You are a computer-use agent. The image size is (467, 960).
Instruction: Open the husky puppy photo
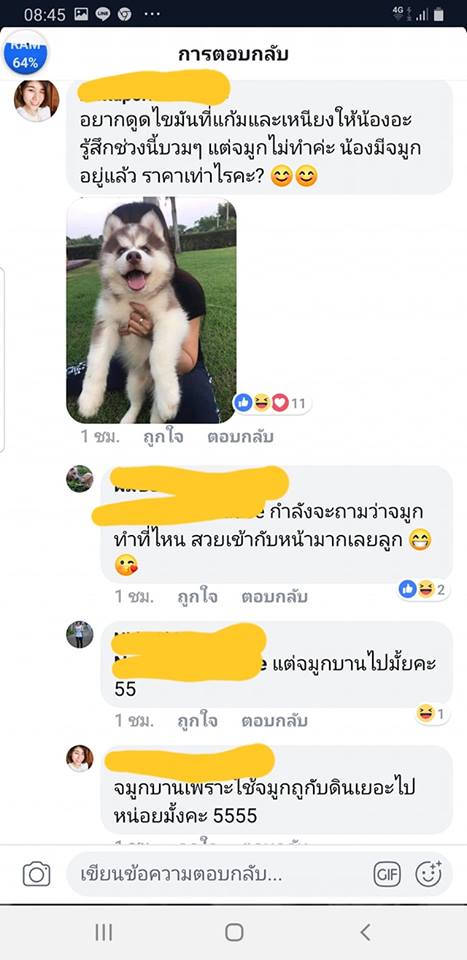[151, 310]
